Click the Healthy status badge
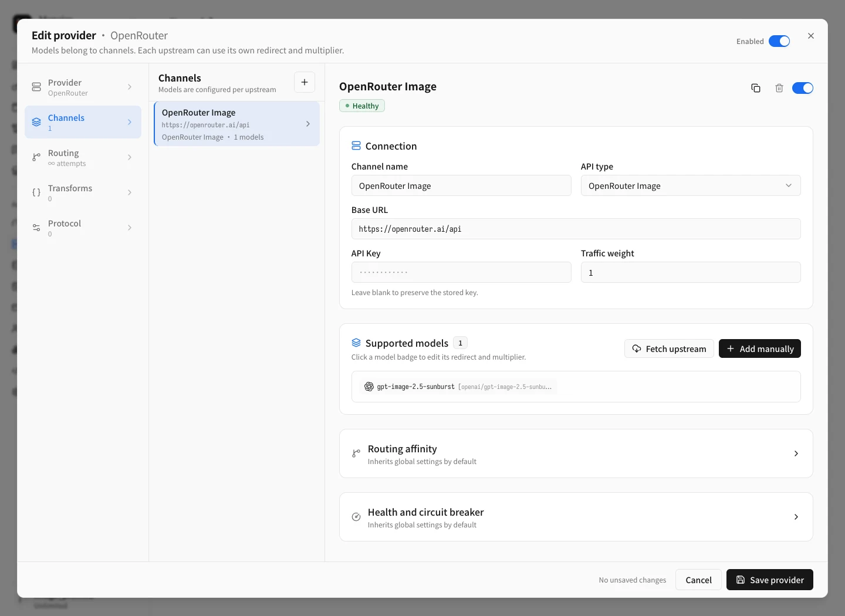 (x=362, y=106)
